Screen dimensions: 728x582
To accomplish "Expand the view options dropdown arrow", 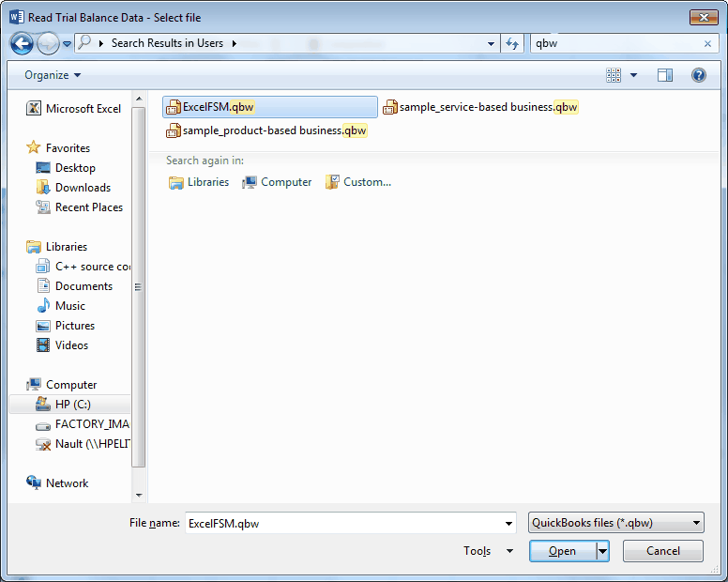I will (633, 75).
